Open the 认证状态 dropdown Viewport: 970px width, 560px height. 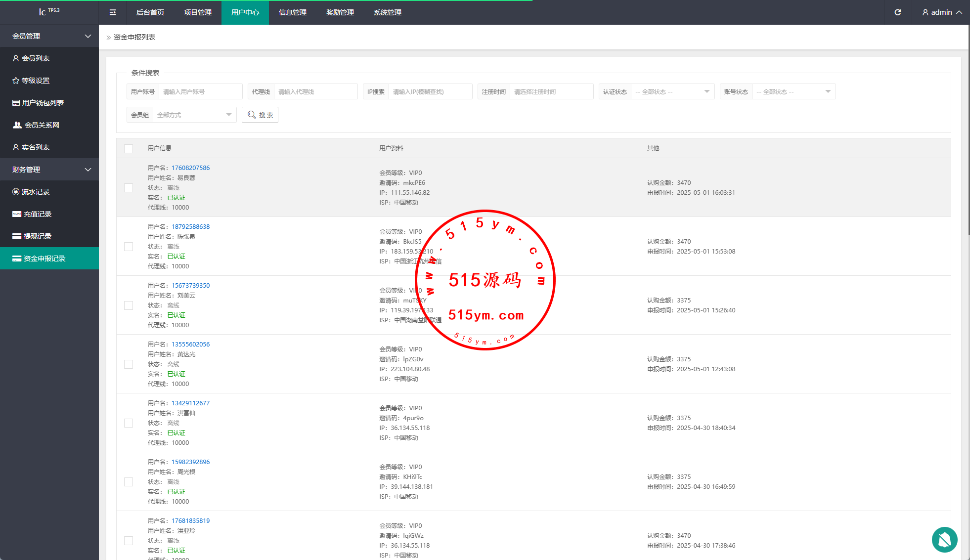(x=672, y=92)
